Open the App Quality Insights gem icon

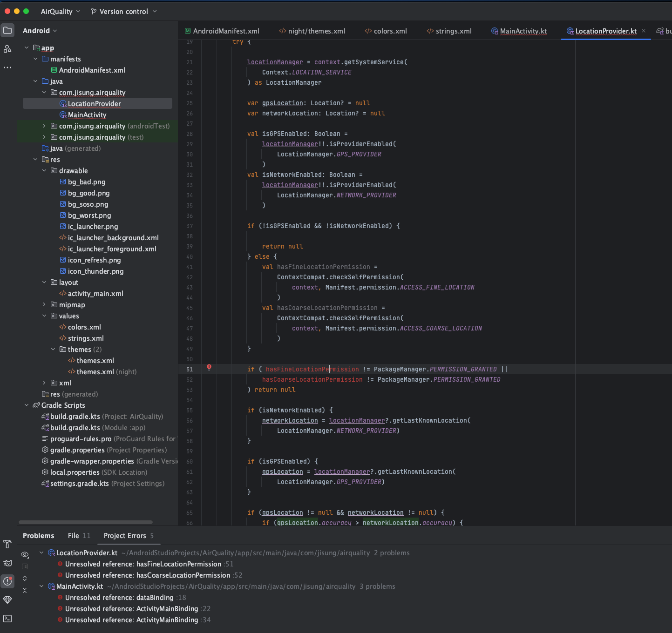click(7, 600)
